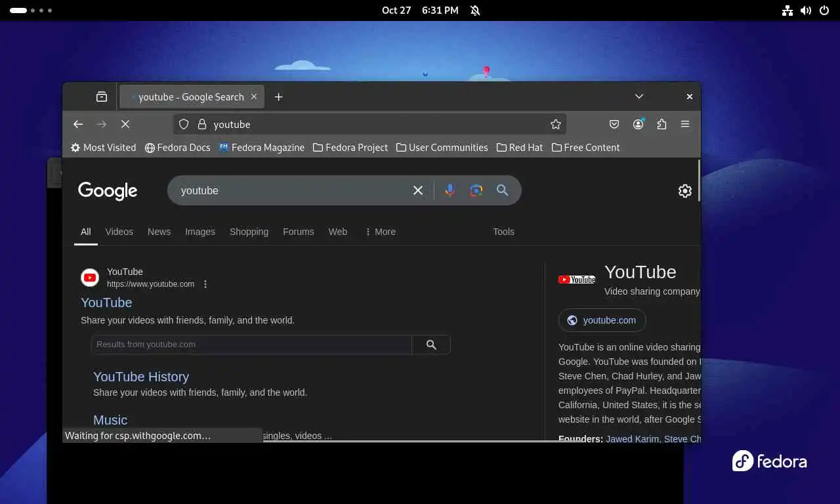Click the https://www.youtube.com URL text
The height and width of the screenshot is (504, 840).
pos(151,284)
